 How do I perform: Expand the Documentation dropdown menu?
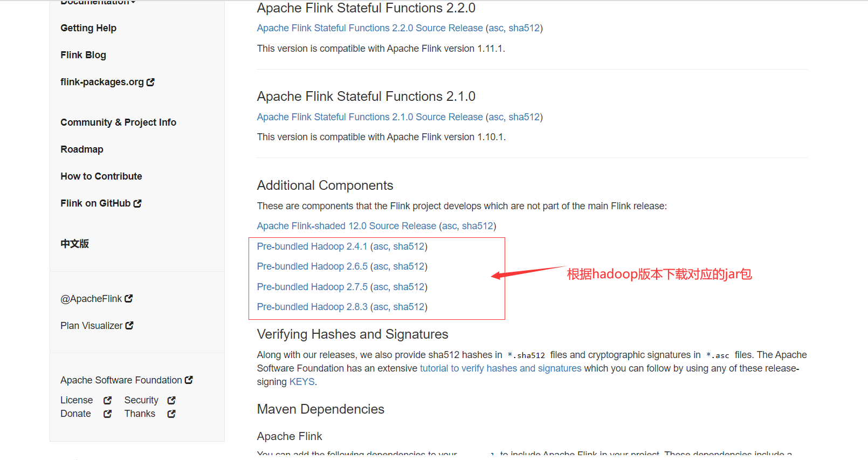(x=97, y=3)
